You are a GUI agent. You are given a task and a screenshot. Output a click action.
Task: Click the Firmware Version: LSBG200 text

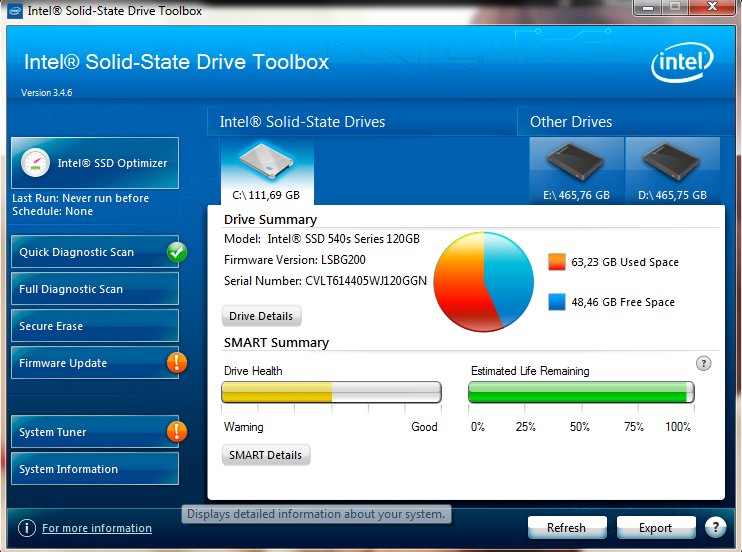[295, 259]
